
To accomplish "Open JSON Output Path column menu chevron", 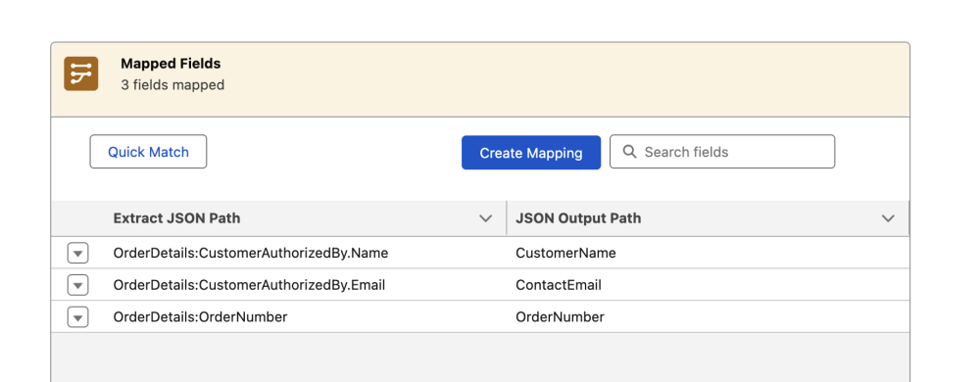I will [x=888, y=218].
